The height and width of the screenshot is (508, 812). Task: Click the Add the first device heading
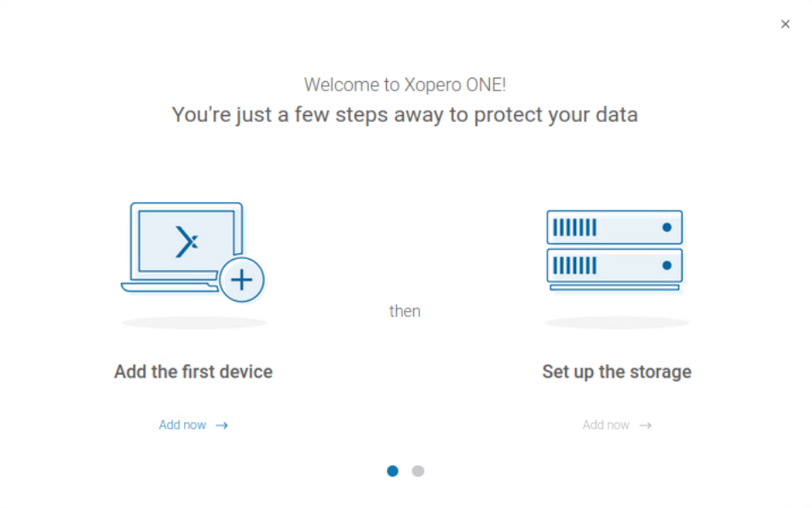193,372
